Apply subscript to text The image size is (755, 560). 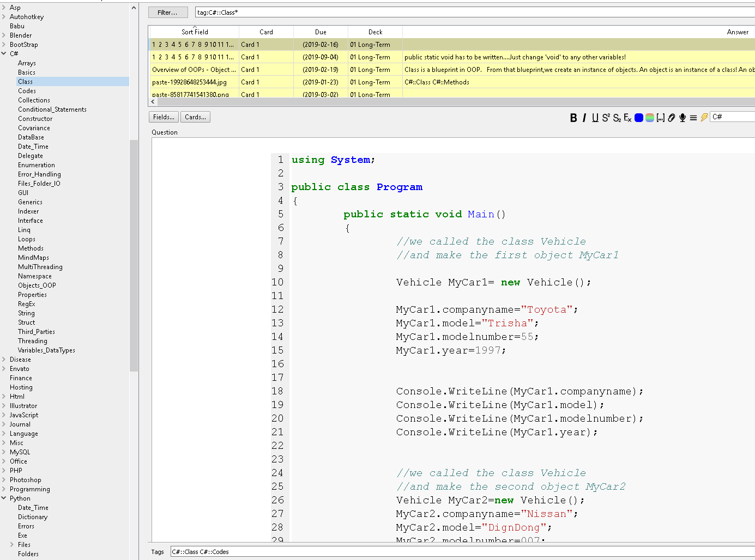pyautogui.click(x=617, y=117)
